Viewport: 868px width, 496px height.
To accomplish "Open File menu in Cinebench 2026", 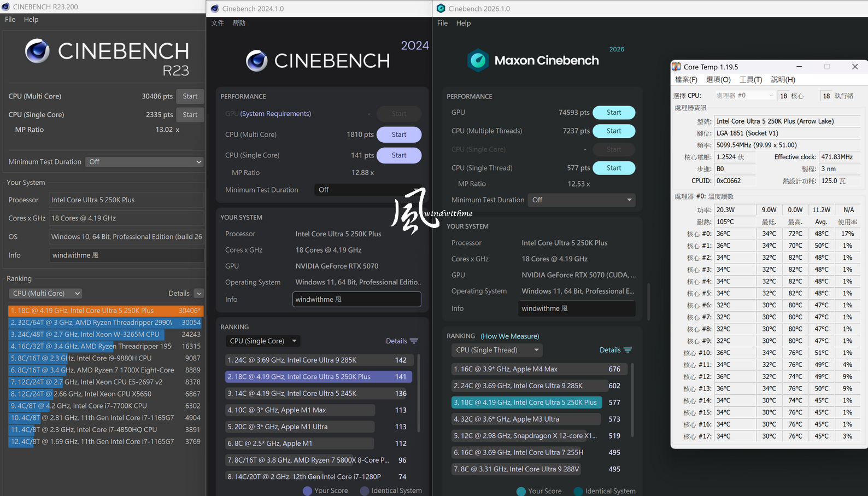I will click(x=442, y=23).
